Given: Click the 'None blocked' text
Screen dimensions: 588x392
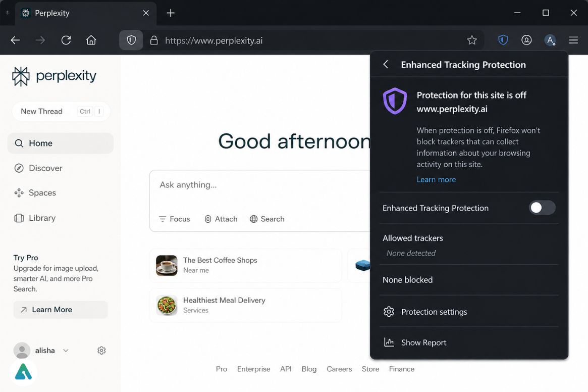Looking at the screenshot, I should click(x=407, y=280).
